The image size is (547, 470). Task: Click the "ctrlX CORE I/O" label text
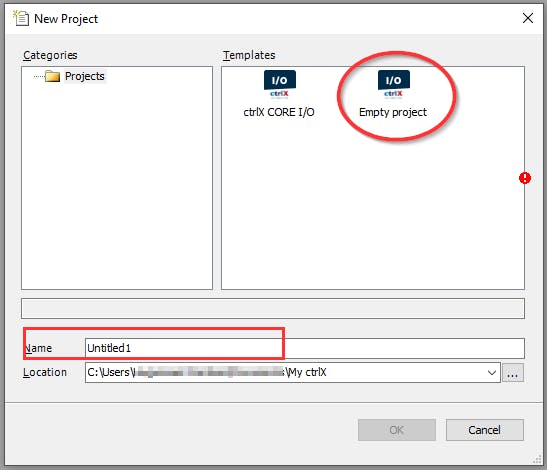pyautogui.click(x=279, y=112)
